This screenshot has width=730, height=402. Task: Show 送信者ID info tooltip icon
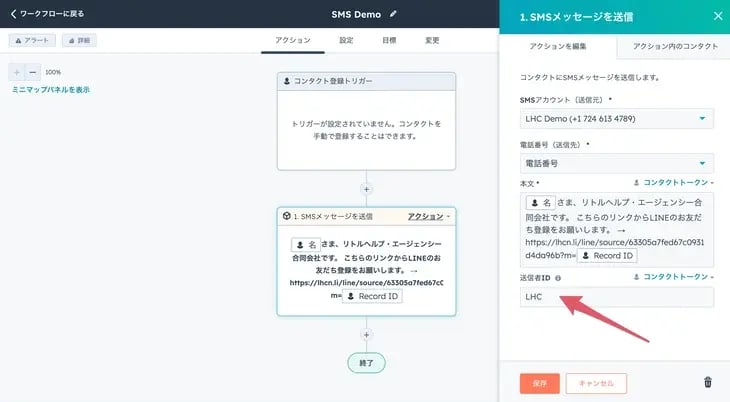click(x=558, y=278)
